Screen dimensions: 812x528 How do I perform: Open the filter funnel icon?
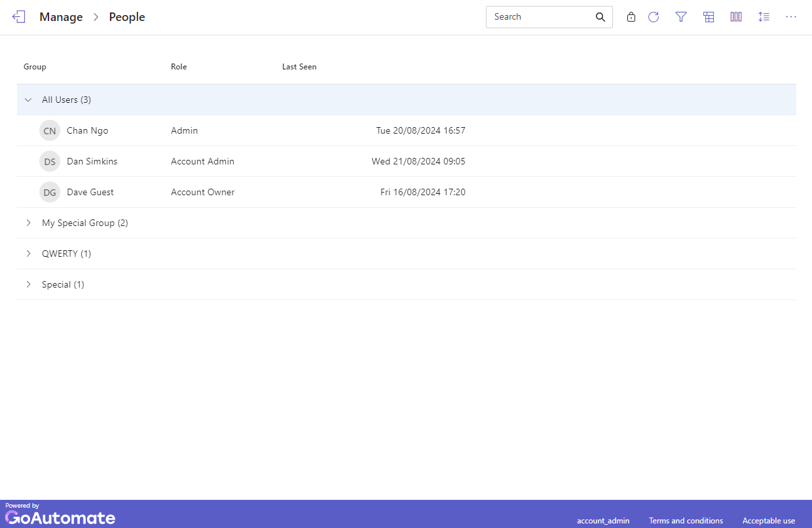[681, 17]
